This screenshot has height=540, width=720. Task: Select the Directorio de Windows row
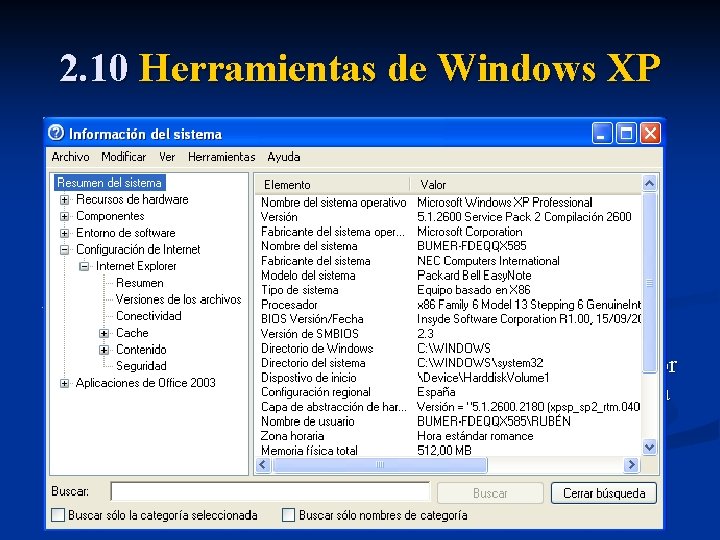(448, 348)
